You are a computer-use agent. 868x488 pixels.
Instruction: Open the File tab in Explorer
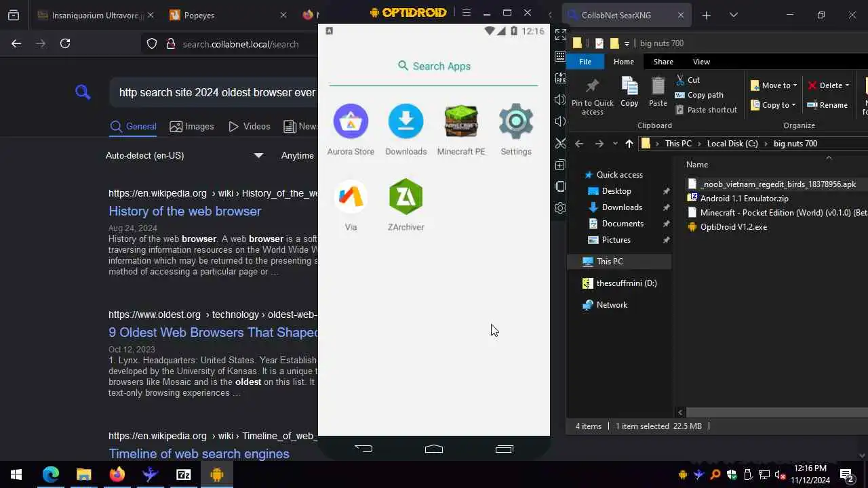click(585, 62)
